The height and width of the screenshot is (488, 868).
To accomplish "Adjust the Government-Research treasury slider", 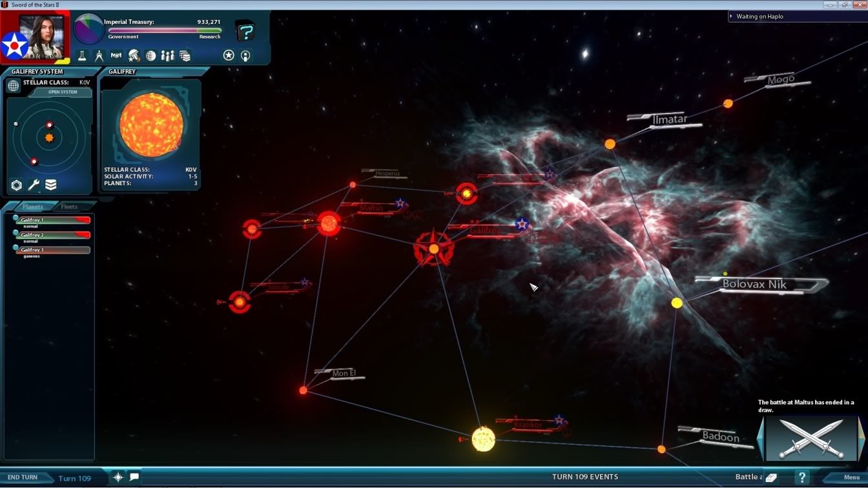I will (165, 30).
